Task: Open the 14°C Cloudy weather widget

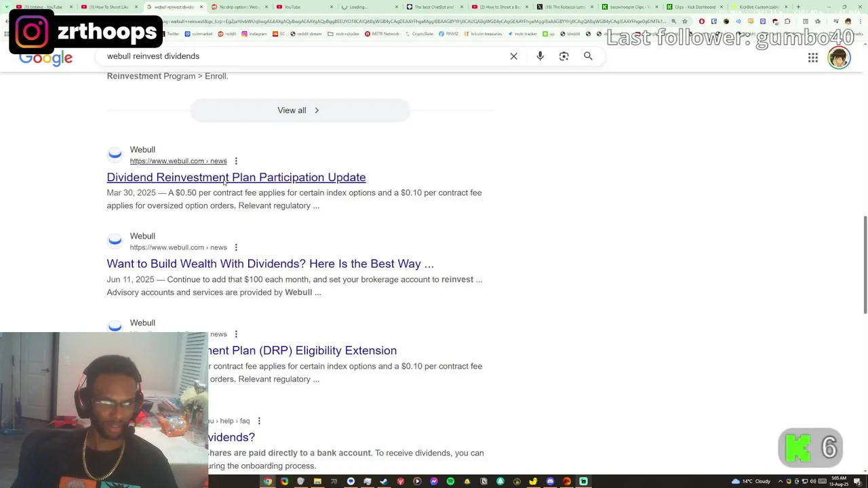Action: (x=752, y=481)
